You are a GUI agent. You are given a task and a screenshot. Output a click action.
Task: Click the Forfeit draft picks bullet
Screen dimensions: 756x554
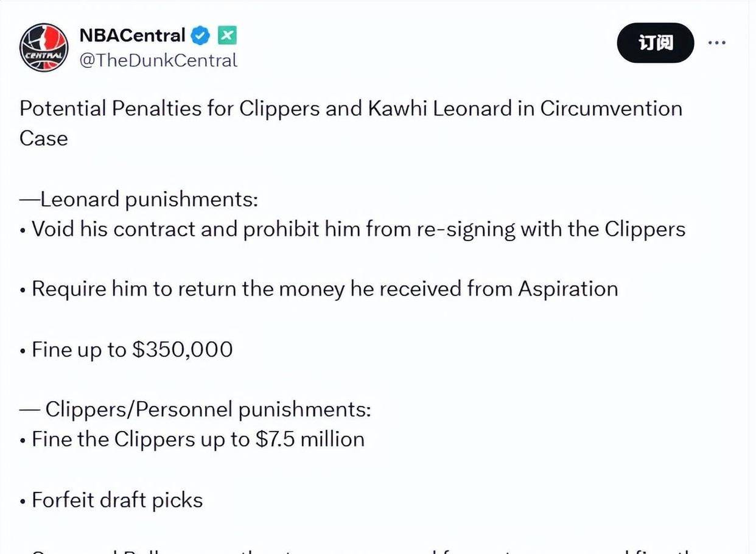[111, 500]
